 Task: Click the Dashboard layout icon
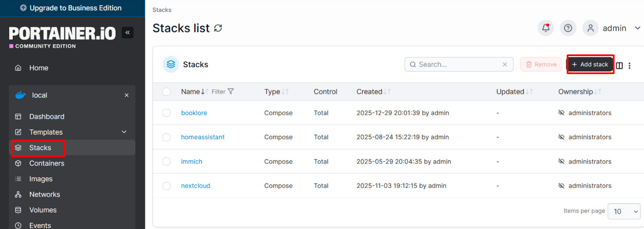click(18, 117)
